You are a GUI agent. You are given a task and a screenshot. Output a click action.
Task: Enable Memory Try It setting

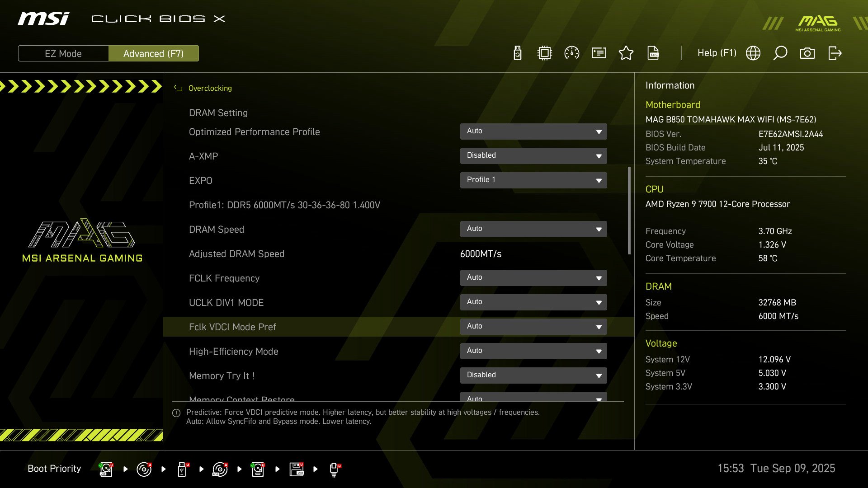click(533, 375)
